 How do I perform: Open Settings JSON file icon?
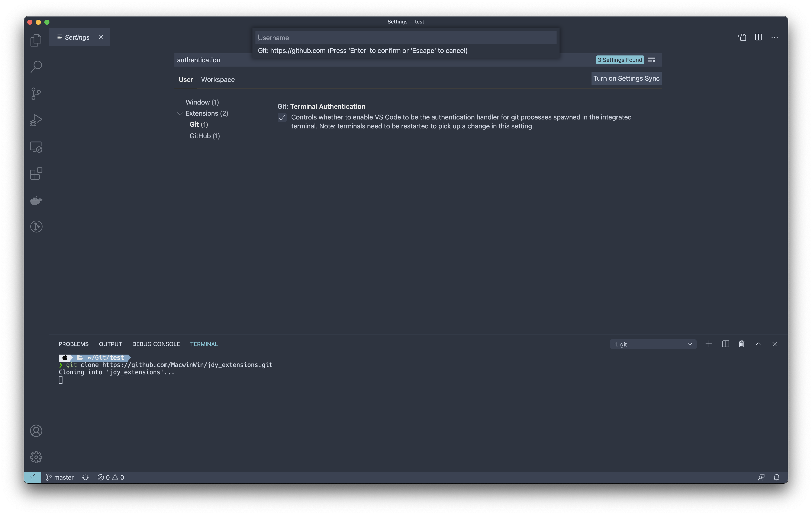(x=742, y=38)
